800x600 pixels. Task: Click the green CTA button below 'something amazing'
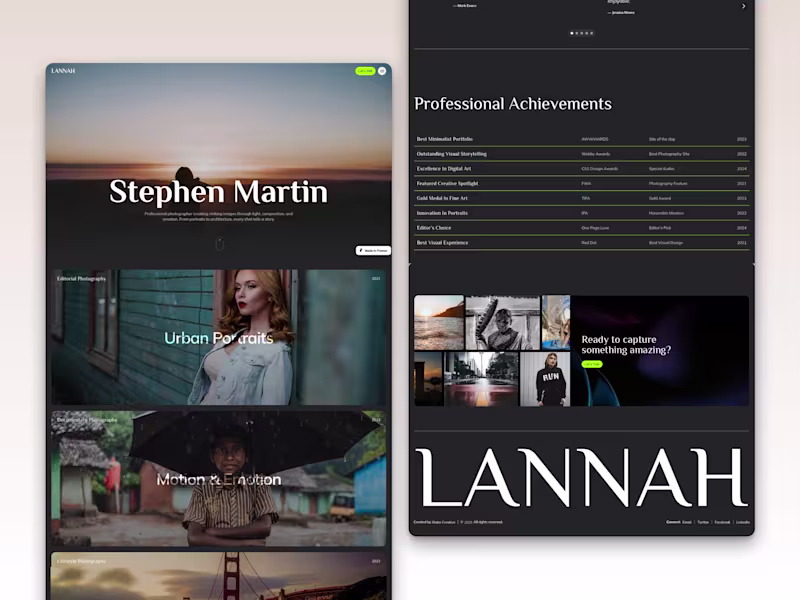click(592, 366)
